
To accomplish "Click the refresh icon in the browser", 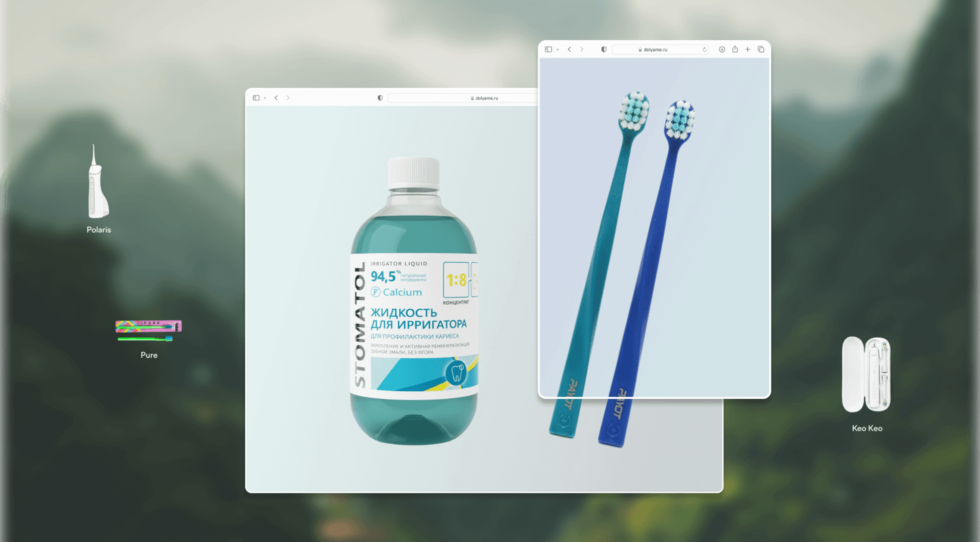I will (x=704, y=49).
